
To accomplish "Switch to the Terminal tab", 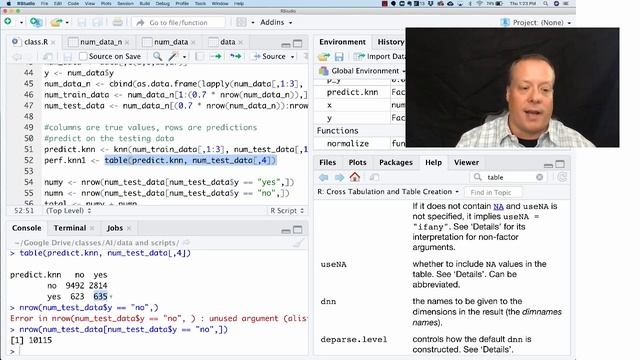I will [69, 228].
